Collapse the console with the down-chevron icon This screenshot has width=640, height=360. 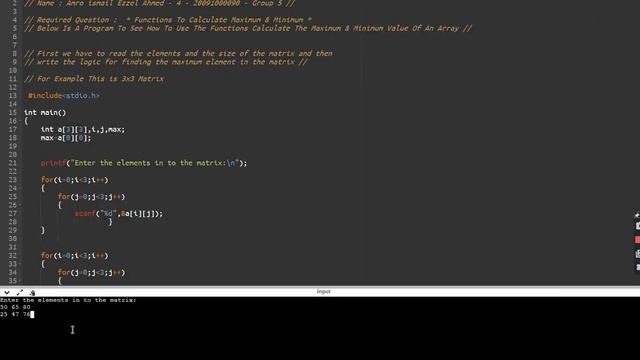[x=7, y=292]
